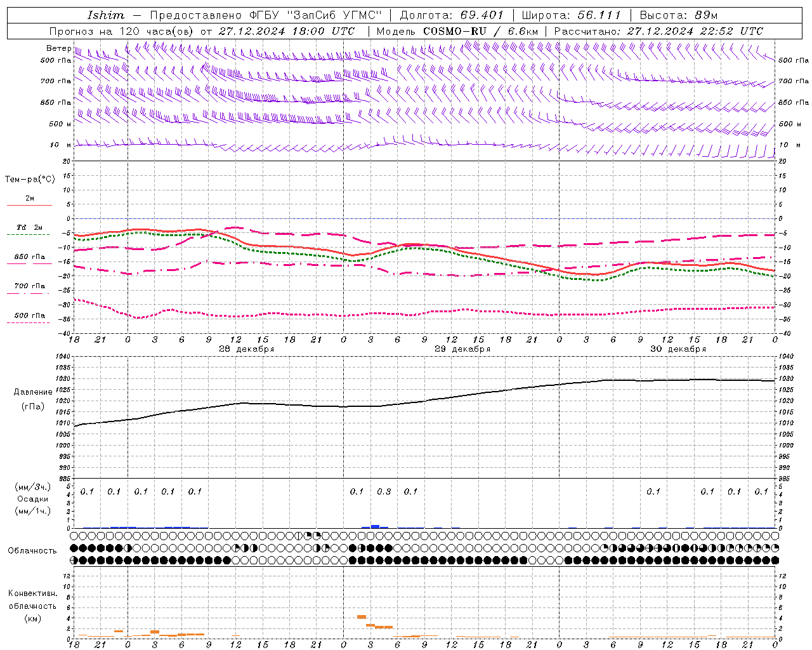Click the Ветер wind panel label
The width and height of the screenshot is (812, 650).
coord(58,48)
